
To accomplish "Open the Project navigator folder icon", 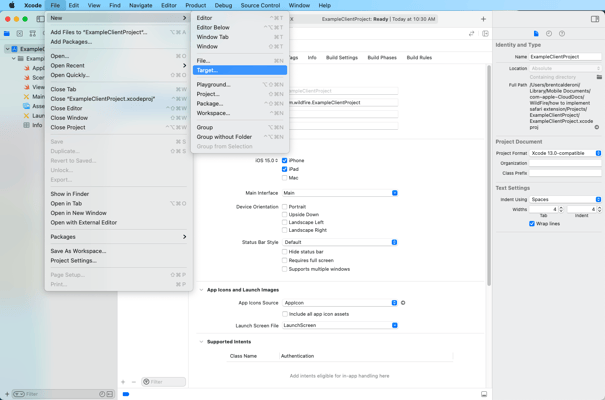I will pyautogui.click(x=7, y=34).
